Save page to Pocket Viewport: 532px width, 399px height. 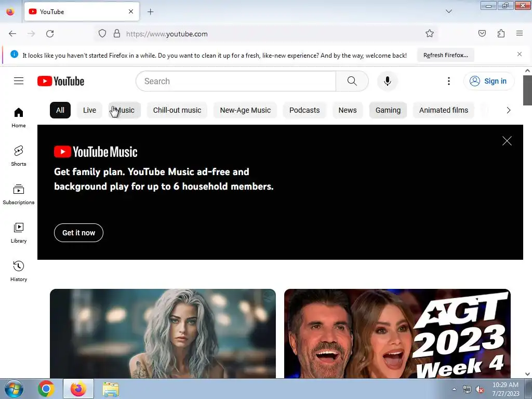482,33
